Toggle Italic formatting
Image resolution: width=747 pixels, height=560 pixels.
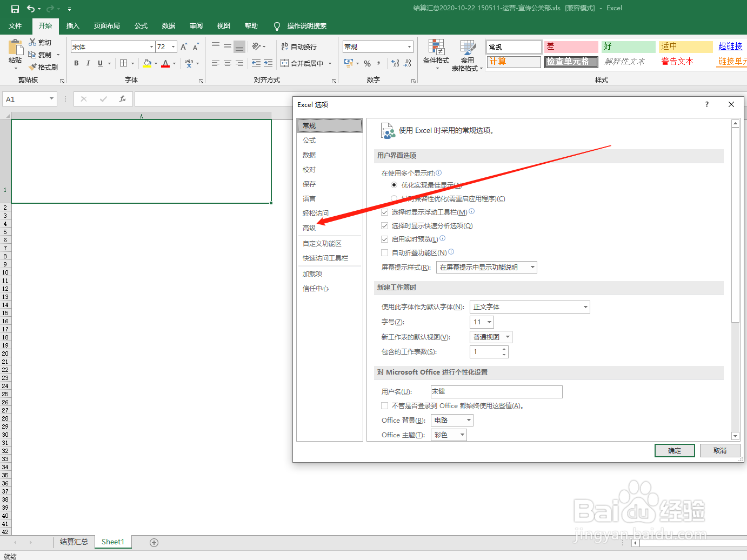click(88, 63)
